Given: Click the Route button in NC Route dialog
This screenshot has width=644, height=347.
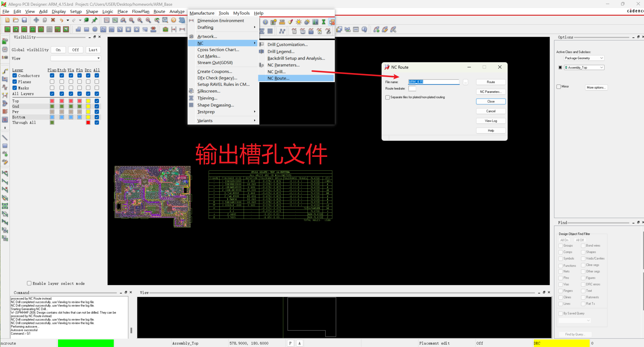Looking at the screenshot, I should [x=491, y=82].
